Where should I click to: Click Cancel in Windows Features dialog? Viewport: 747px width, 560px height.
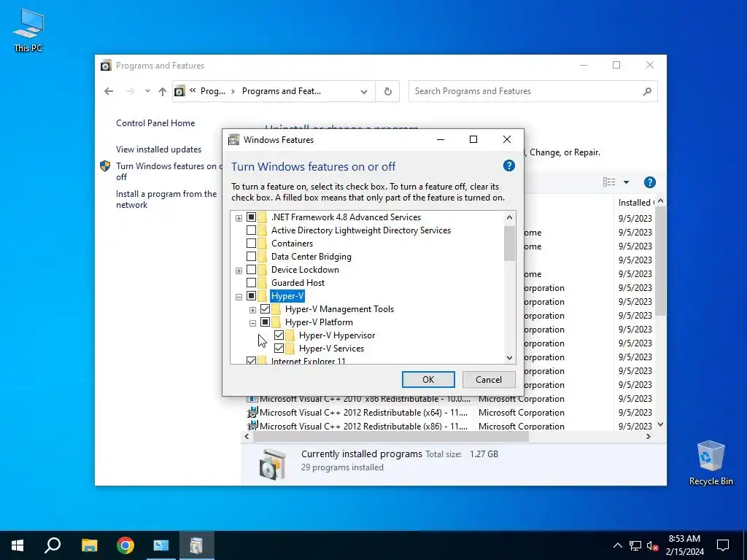(488, 379)
